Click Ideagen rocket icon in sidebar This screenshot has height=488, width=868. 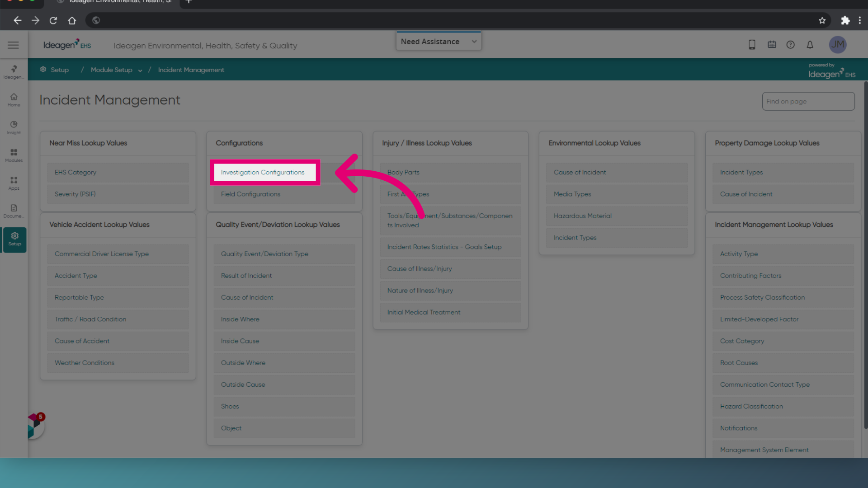14,71
